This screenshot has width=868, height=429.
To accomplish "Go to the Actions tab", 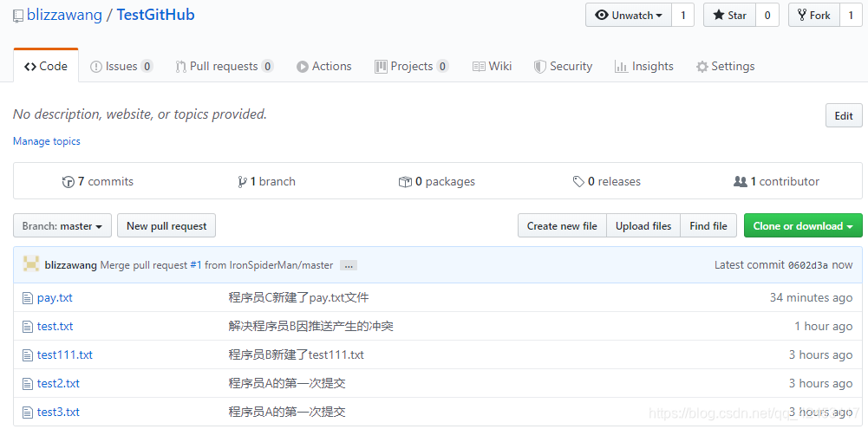I will (323, 67).
